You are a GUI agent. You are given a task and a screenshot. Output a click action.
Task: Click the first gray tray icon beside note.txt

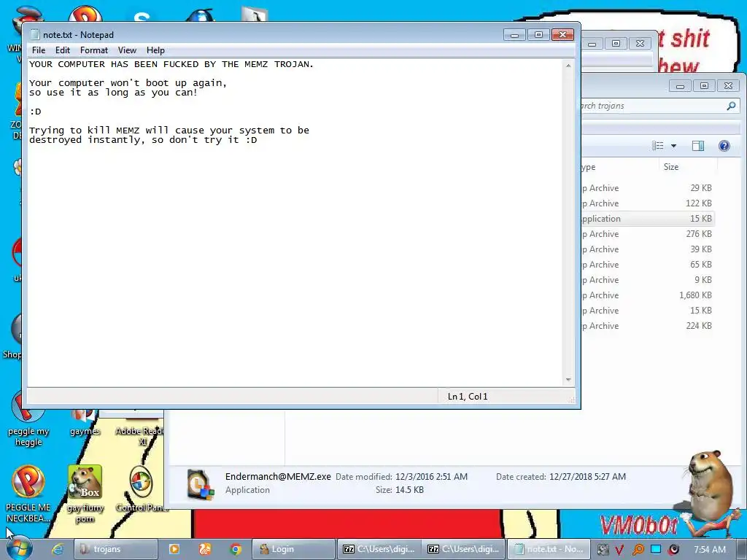pos(603,550)
